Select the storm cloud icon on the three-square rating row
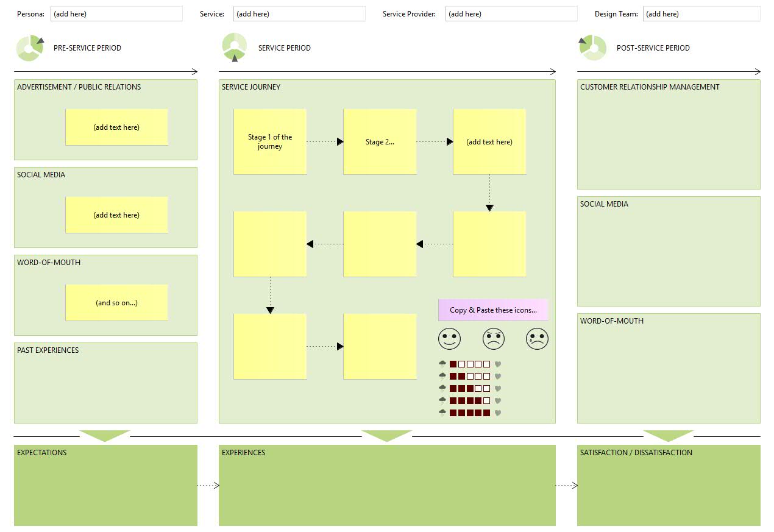Viewport: 774px width, 532px height. 442,389
